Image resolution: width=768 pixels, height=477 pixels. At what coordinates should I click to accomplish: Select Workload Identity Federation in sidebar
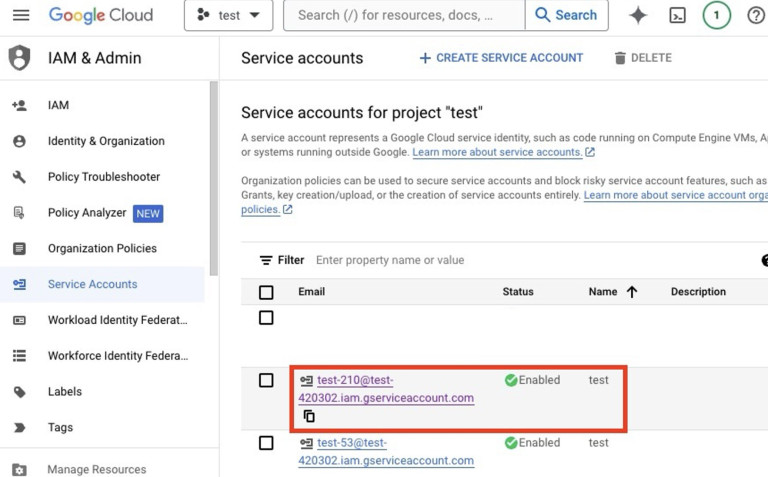point(117,320)
